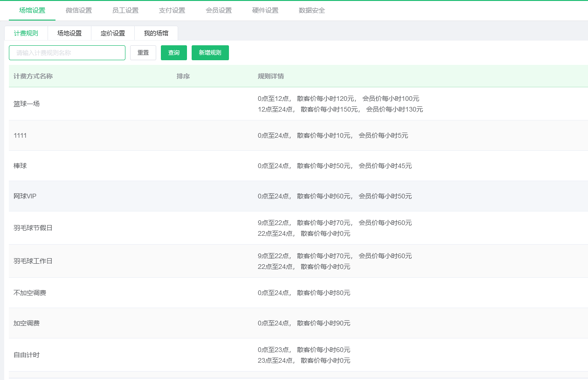Image resolution: width=588 pixels, height=380 pixels.
Task: Open the 员工设置 section
Action: (125, 10)
